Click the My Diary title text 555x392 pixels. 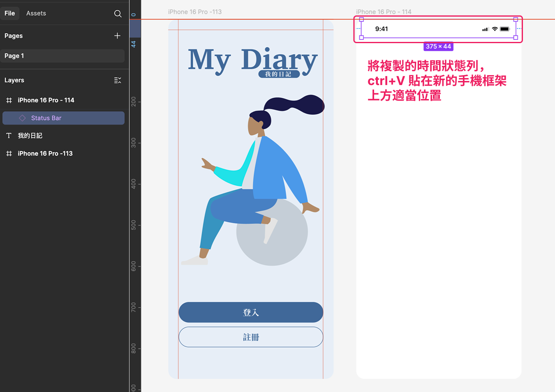click(252, 60)
